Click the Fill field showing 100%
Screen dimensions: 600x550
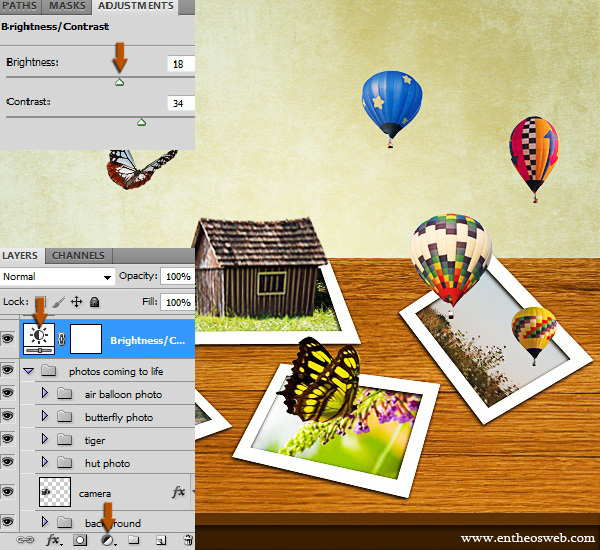(178, 302)
